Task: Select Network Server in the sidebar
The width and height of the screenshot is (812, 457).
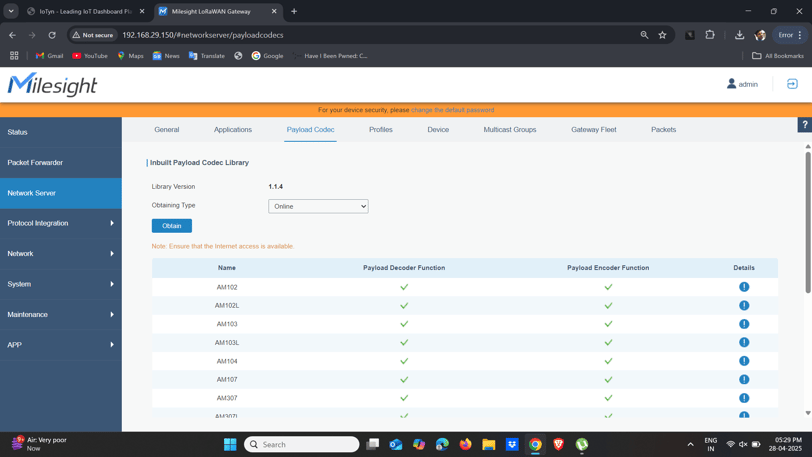Action: pyautogui.click(x=61, y=193)
